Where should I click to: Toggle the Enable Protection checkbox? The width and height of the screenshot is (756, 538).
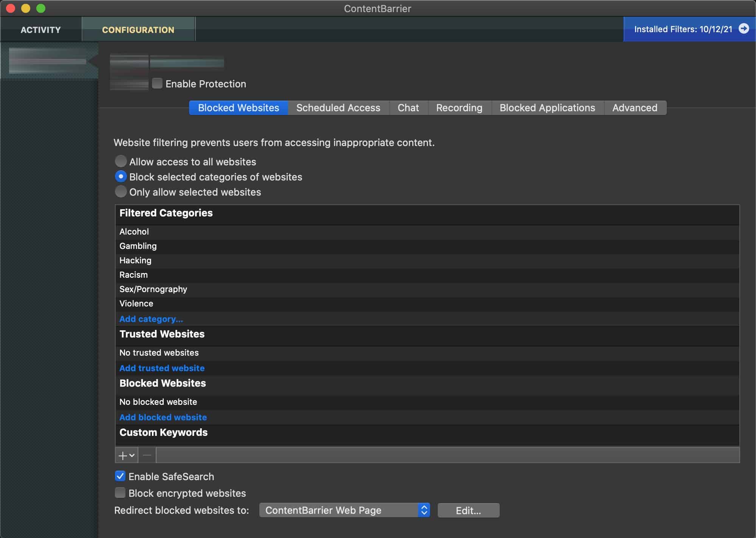pyautogui.click(x=157, y=83)
